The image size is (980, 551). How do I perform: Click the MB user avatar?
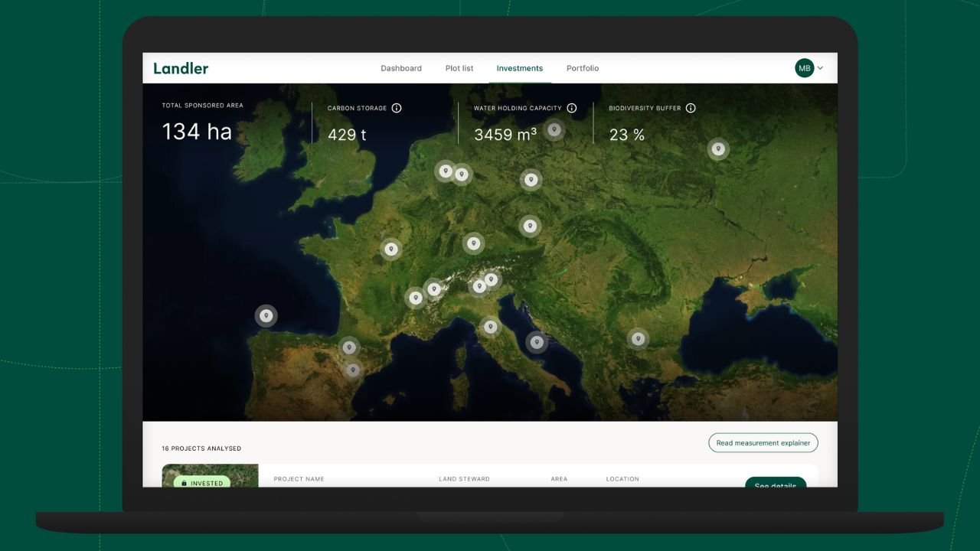[805, 68]
